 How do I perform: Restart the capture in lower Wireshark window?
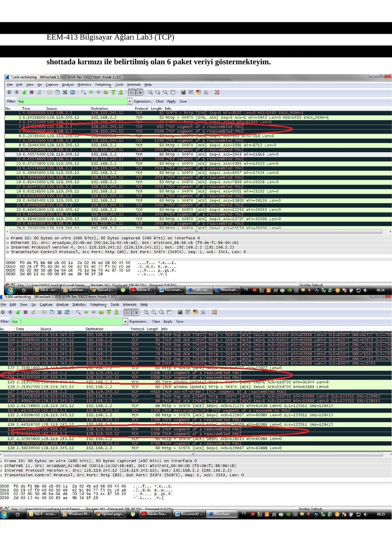click(34, 312)
